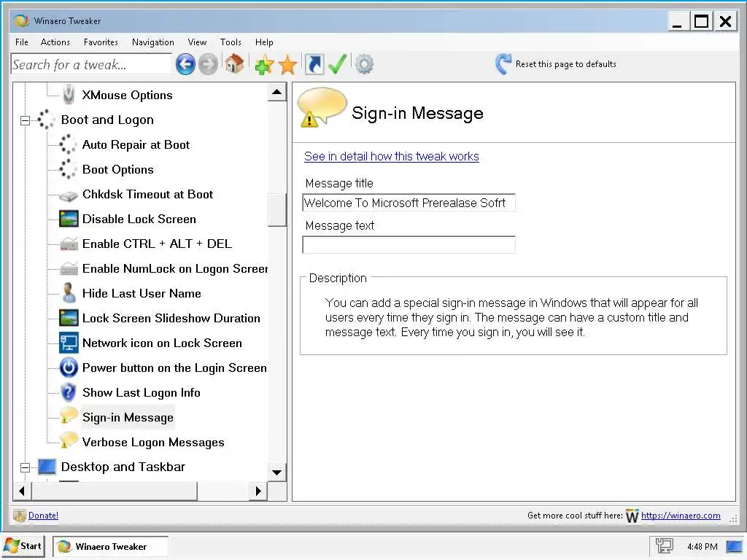Screen dimensions: 747x560
Task: Click the XMouse Options mouse icon
Action: [x=69, y=94]
